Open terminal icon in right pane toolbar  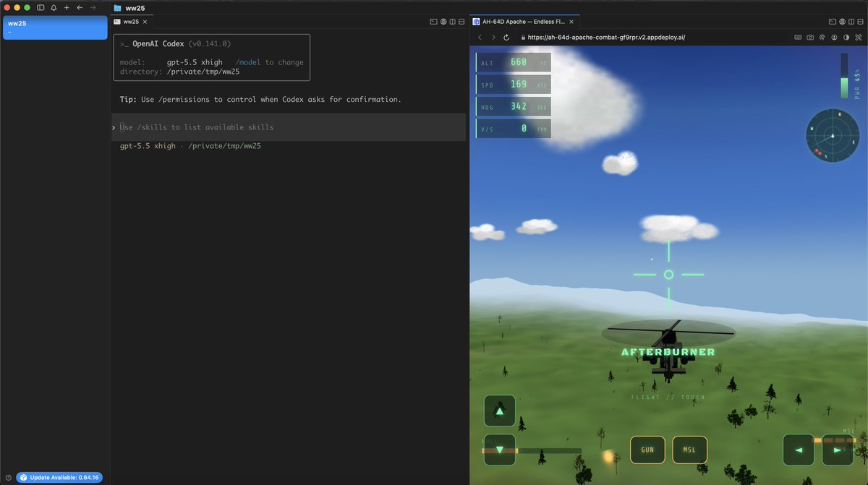point(833,22)
